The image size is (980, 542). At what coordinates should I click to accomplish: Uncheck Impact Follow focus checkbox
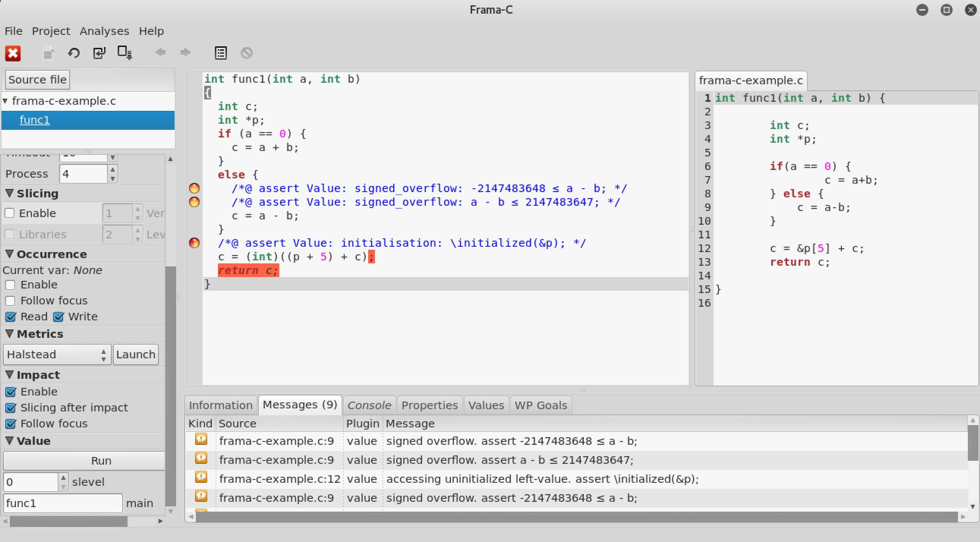[11, 424]
